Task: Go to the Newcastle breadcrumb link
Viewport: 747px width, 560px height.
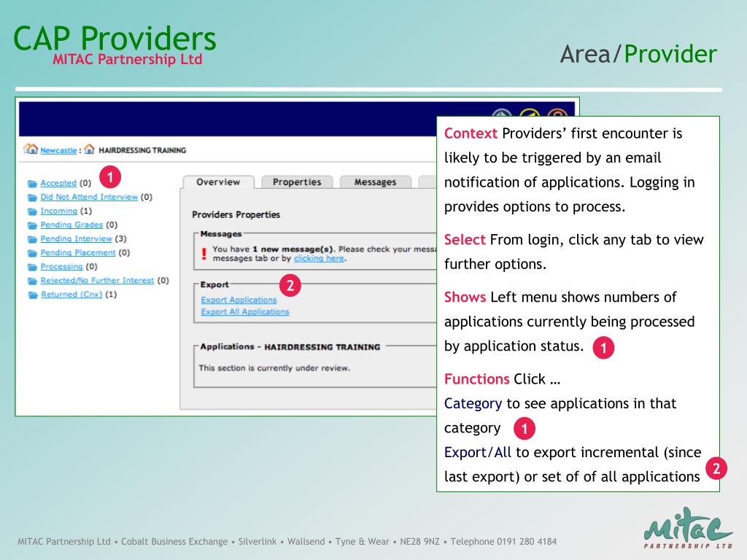Action: pyautogui.click(x=58, y=150)
